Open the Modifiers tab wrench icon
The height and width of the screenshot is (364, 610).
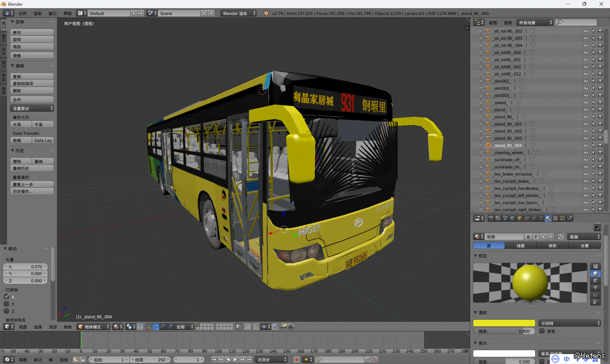point(534,218)
